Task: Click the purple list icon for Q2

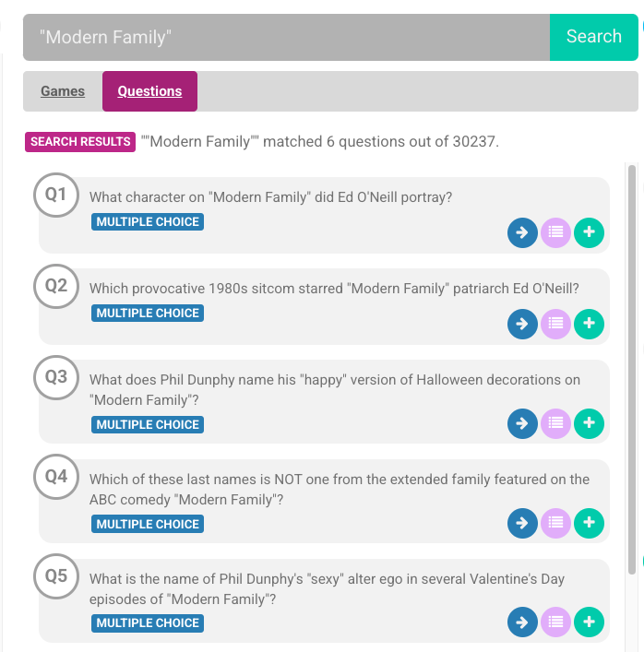Action: [555, 324]
